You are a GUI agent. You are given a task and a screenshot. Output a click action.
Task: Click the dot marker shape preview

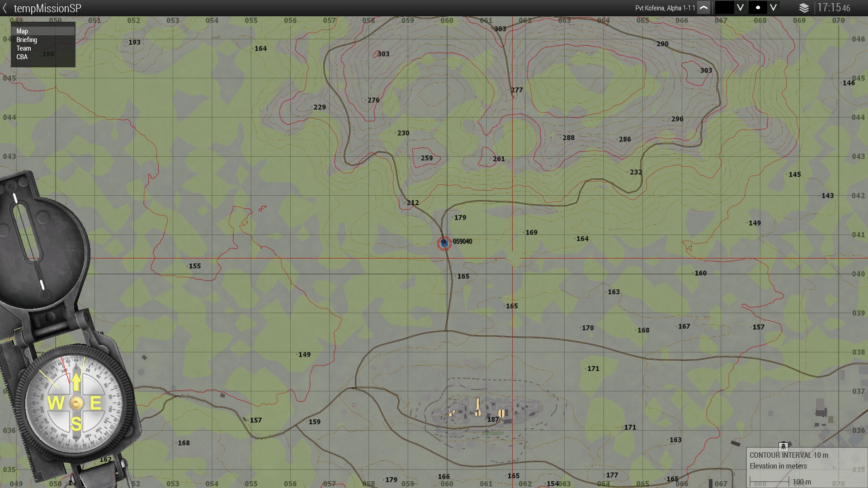tap(758, 8)
